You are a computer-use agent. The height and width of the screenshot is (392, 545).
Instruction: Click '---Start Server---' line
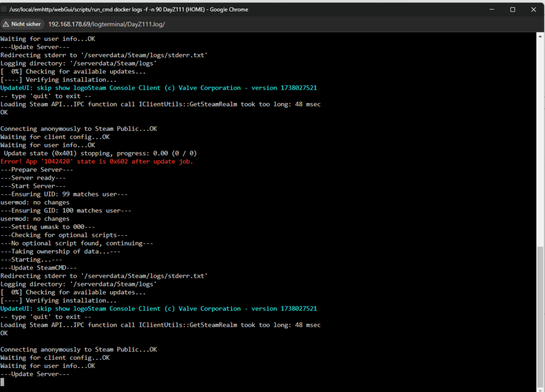click(x=33, y=186)
